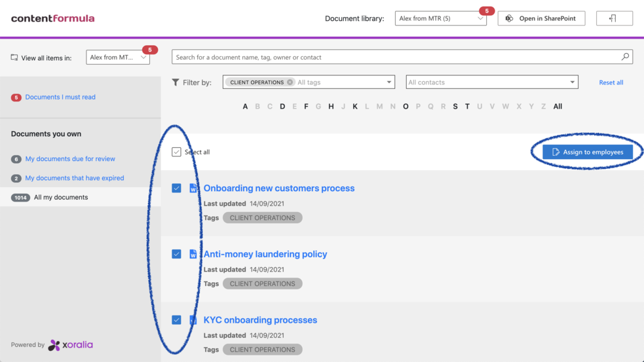Uncheck Onboarding new customers process checkbox

[x=176, y=189]
